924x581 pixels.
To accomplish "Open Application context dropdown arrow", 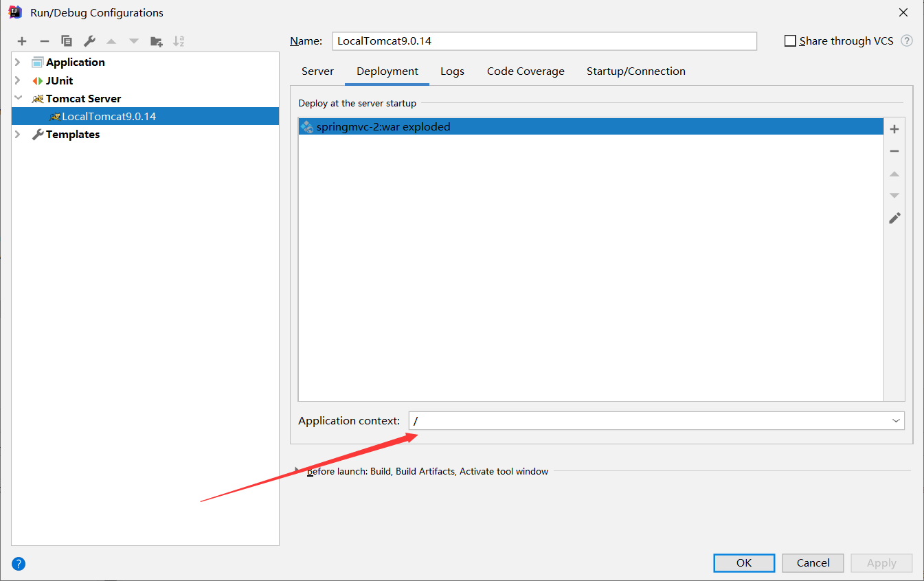I will coord(896,420).
